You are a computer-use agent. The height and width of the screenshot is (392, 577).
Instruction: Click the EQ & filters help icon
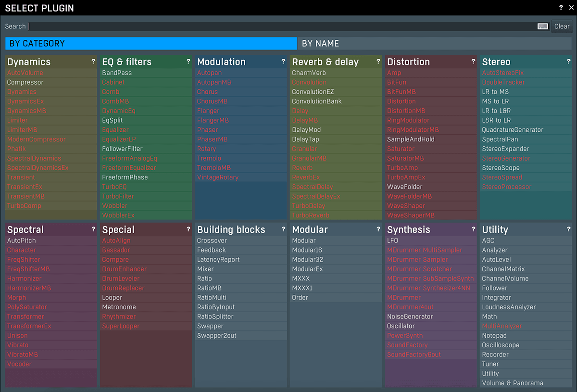click(188, 62)
